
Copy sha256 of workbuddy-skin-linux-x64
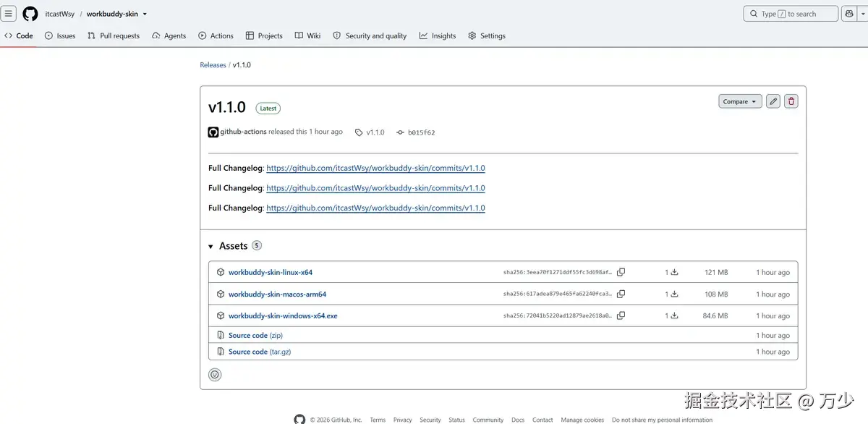point(621,272)
